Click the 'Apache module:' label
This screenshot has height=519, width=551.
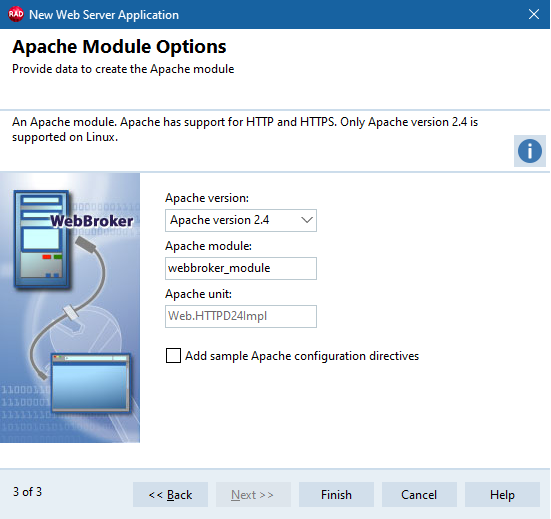[x=208, y=246]
